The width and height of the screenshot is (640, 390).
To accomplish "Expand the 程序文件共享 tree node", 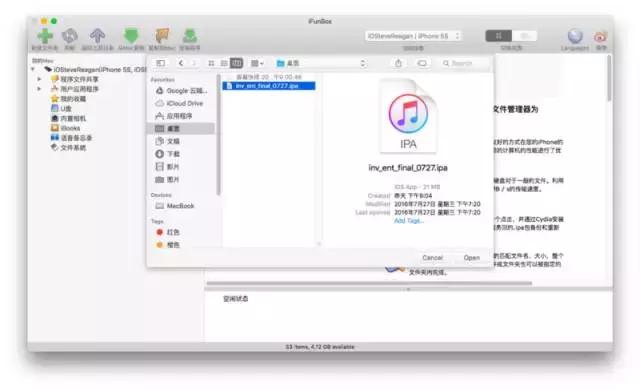I will pyautogui.click(x=39, y=79).
